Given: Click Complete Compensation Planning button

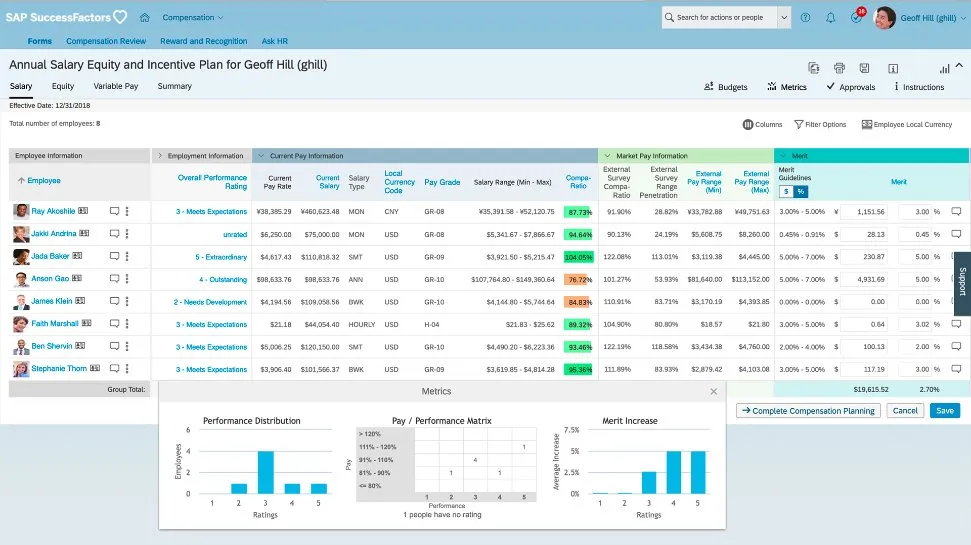Looking at the screenshot, I should (x=808, y=411).
